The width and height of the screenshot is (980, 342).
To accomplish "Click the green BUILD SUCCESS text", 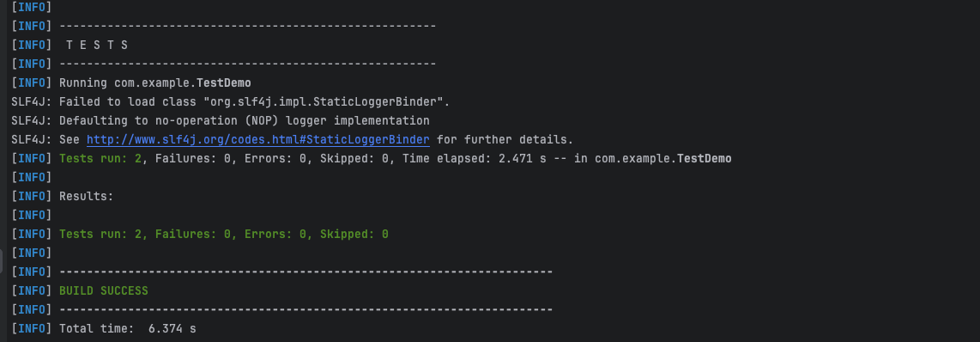I will point(104,290).
